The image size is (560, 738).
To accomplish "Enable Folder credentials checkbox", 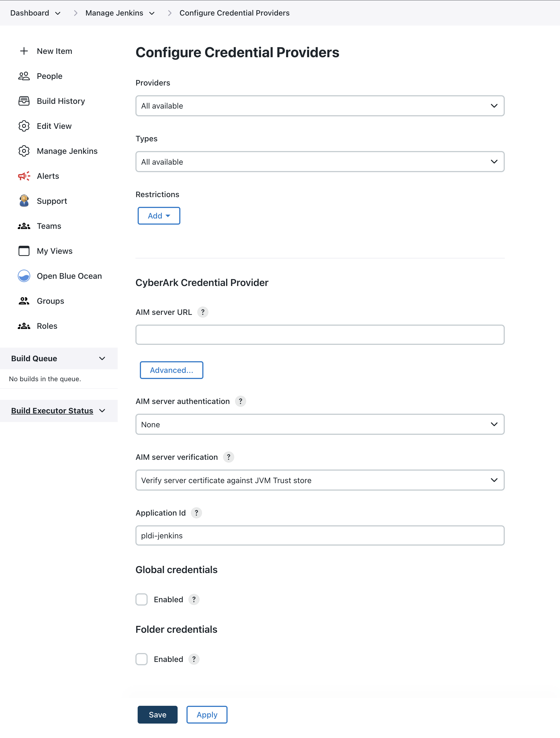I will click(x=142, y=659).
